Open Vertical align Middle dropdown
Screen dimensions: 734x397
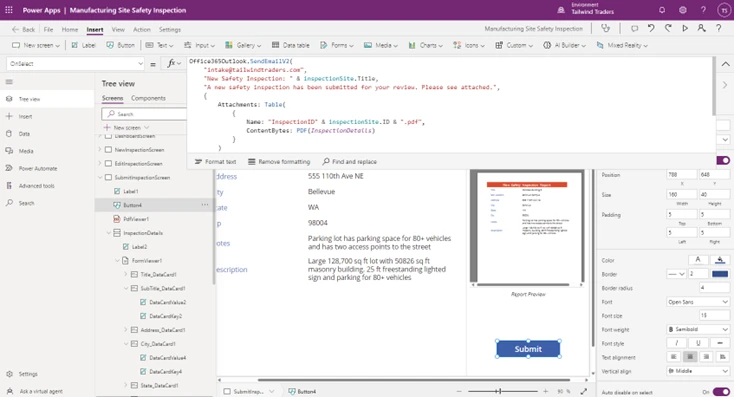pos(697,371)
